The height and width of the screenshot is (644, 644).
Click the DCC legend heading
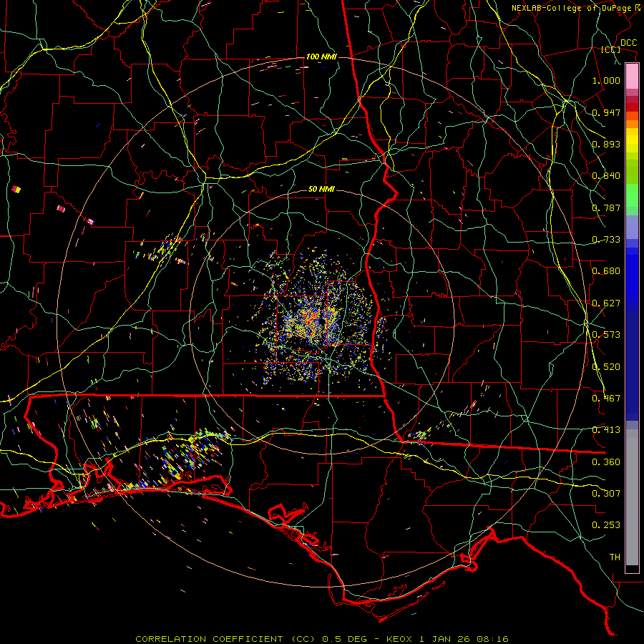click(628, 42)
